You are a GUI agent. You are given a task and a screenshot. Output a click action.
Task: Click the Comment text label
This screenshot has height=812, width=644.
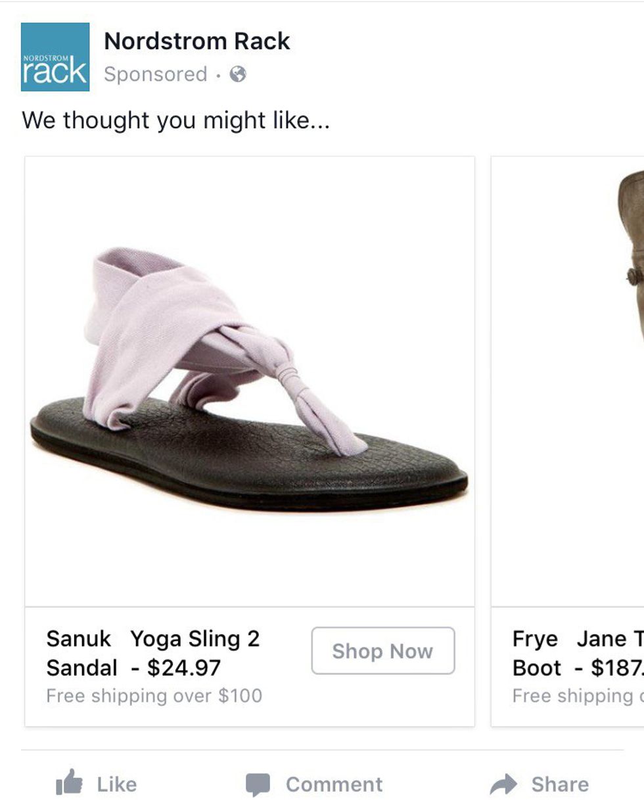click(x=334, y=784)
